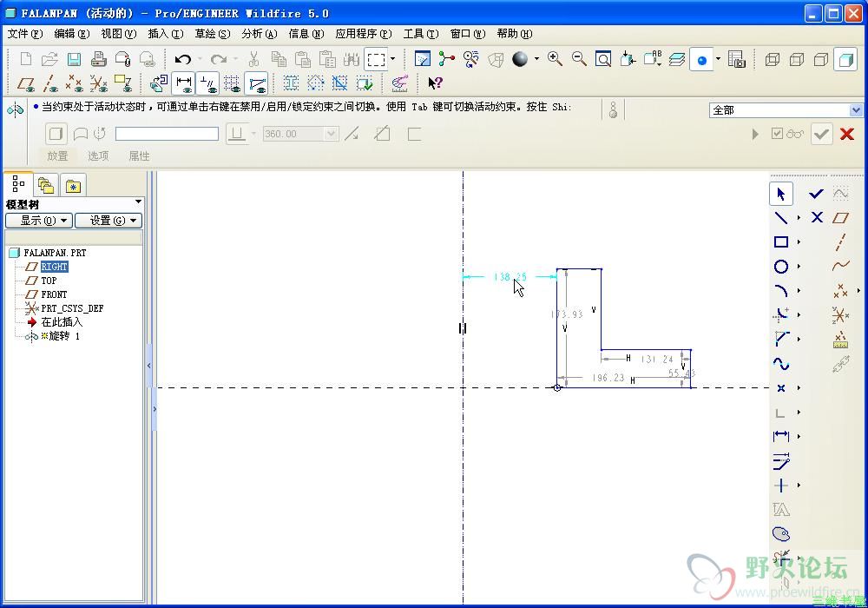Screen dimensions: 868x608
Task: Quit sketch with the blue X
Action: pos(817,217)
